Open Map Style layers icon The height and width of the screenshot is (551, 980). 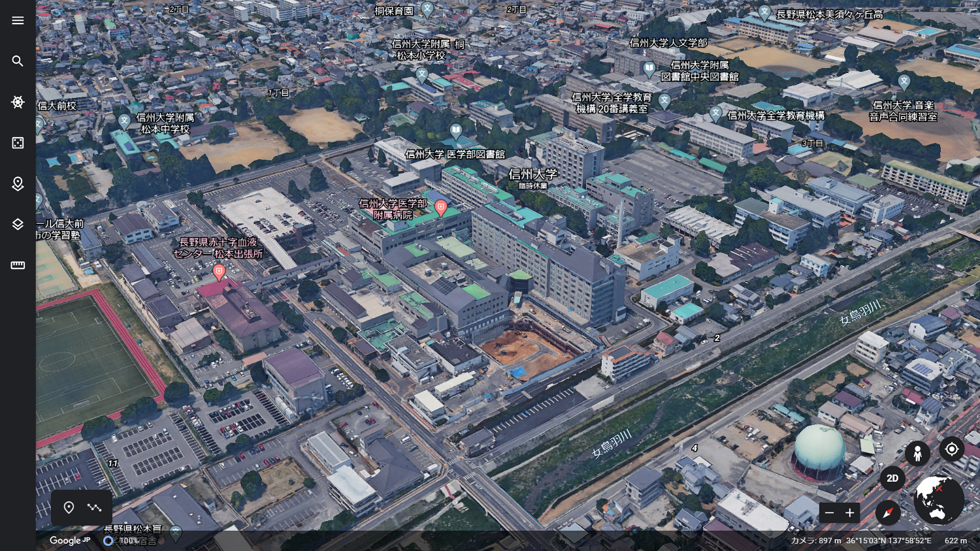[18, 225]
